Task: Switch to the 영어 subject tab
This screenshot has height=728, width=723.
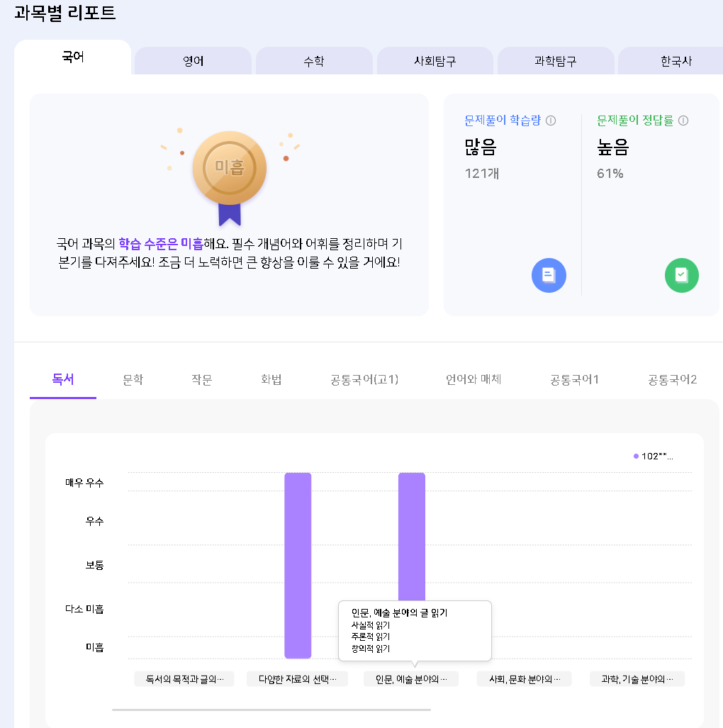Action: click(193, 61)
